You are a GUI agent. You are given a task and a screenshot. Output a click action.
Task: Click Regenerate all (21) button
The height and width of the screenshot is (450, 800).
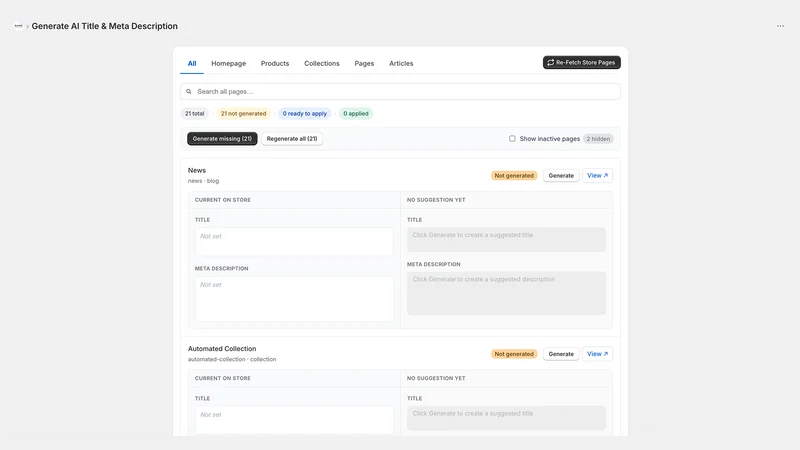(x=292, y=139)
